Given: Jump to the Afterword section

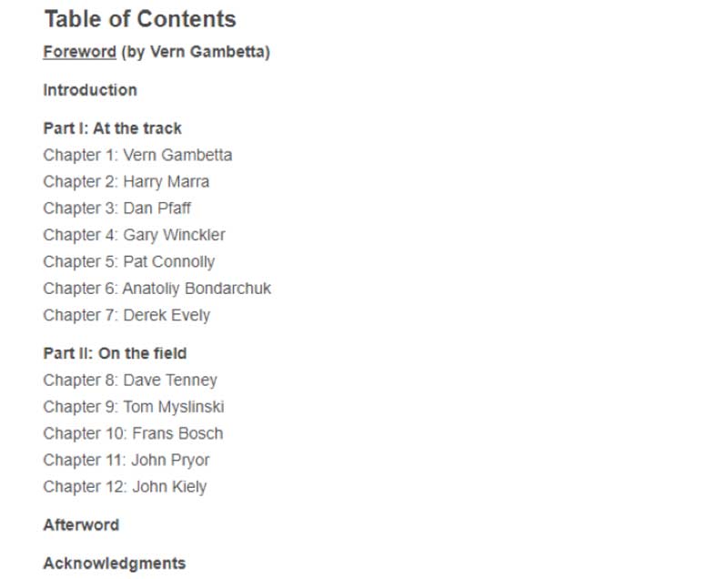Looking at the screenshot, I should coord(81,525).
